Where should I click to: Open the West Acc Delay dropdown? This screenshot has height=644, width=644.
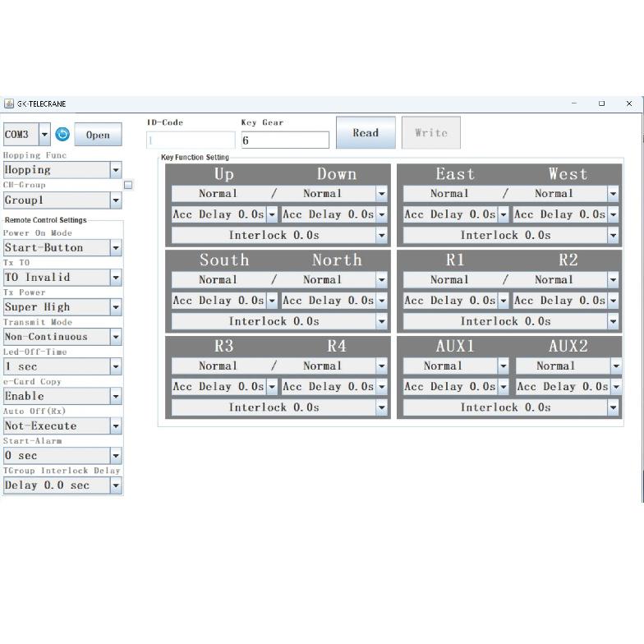click(x=566, y=214)
